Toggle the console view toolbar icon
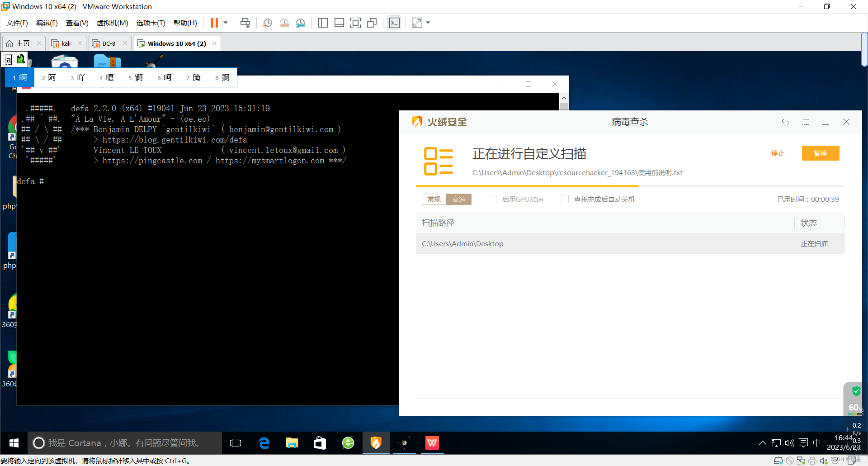The height and width of the screenshot is (466, 868). [x=394, y=23]
